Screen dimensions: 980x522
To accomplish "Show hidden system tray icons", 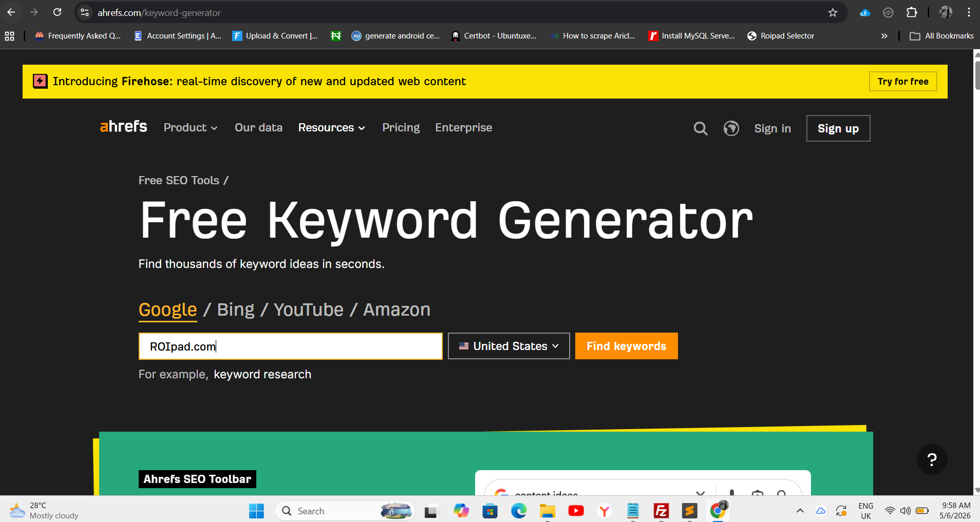I will (800, 511).
